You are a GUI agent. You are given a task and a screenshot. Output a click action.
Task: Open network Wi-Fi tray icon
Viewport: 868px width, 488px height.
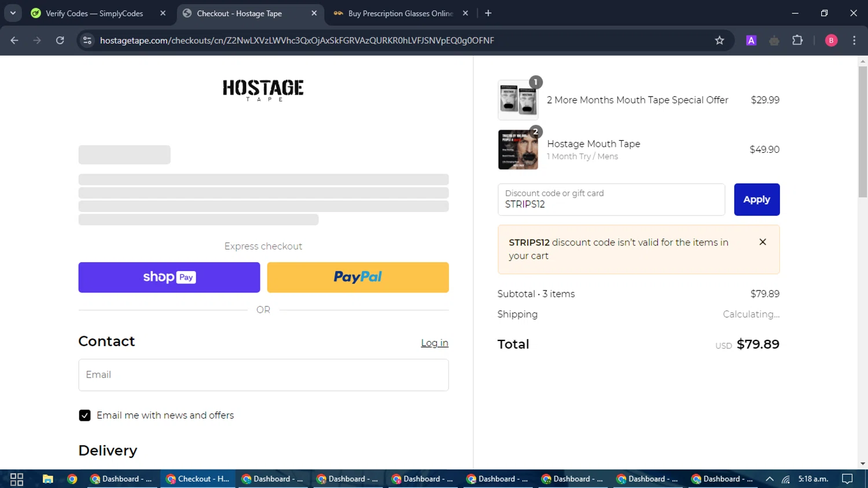click(x=786, y=479)
